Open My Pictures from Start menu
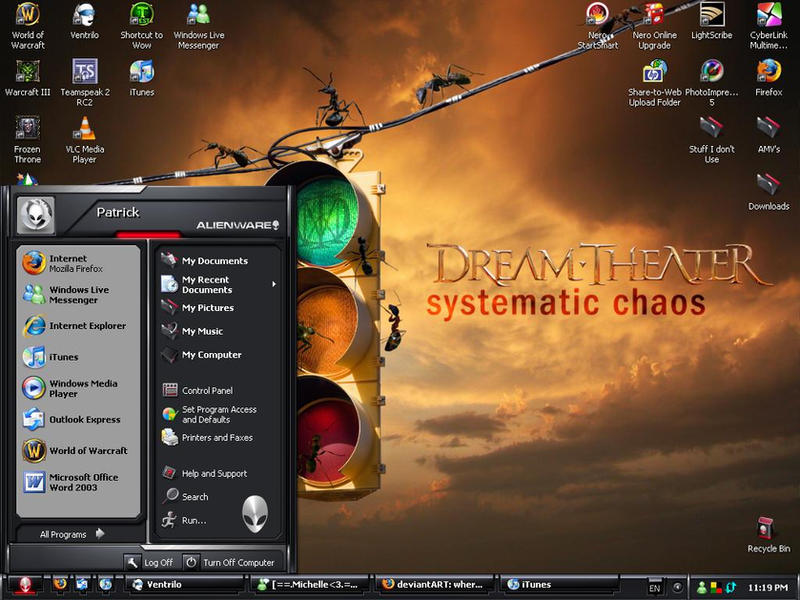Viewport: 800px width, 600px height. (218, 308)
